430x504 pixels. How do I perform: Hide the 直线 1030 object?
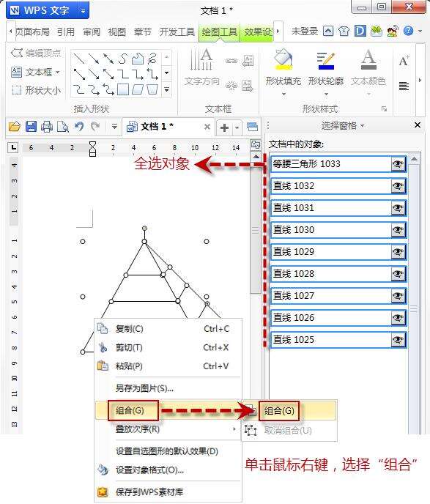[398, 230]
